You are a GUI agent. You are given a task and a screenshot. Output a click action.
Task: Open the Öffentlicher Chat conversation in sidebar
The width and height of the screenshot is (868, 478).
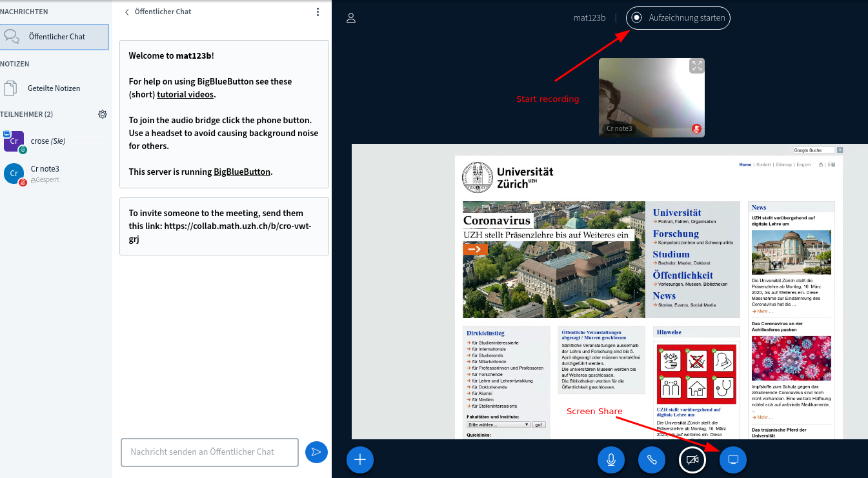pos(54,37)
